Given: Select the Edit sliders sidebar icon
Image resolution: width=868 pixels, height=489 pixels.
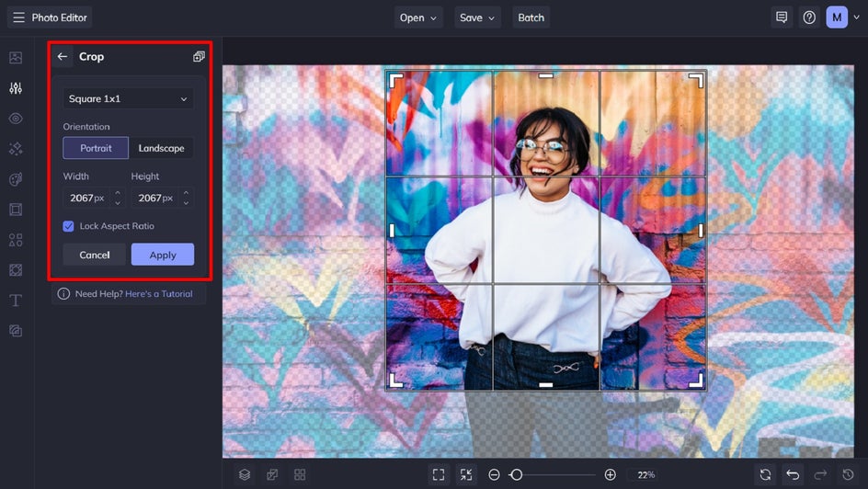Looking at the screenshot, I should point(16,88).
